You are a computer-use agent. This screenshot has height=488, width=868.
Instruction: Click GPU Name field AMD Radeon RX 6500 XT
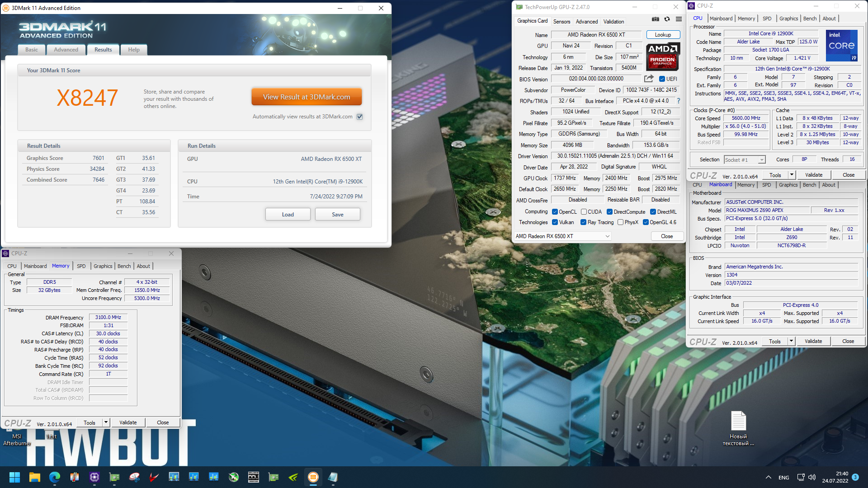point(596,35)
